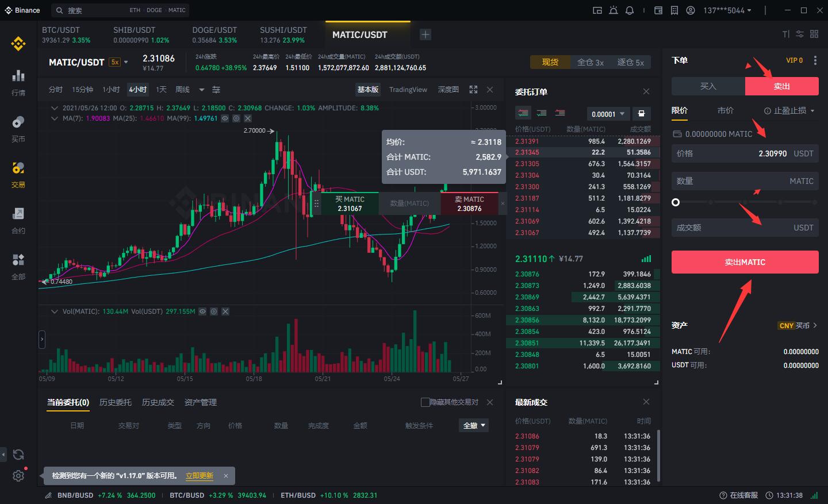Show sell orders only view
This screenshot has height=504, width=828.
point(560,113)
